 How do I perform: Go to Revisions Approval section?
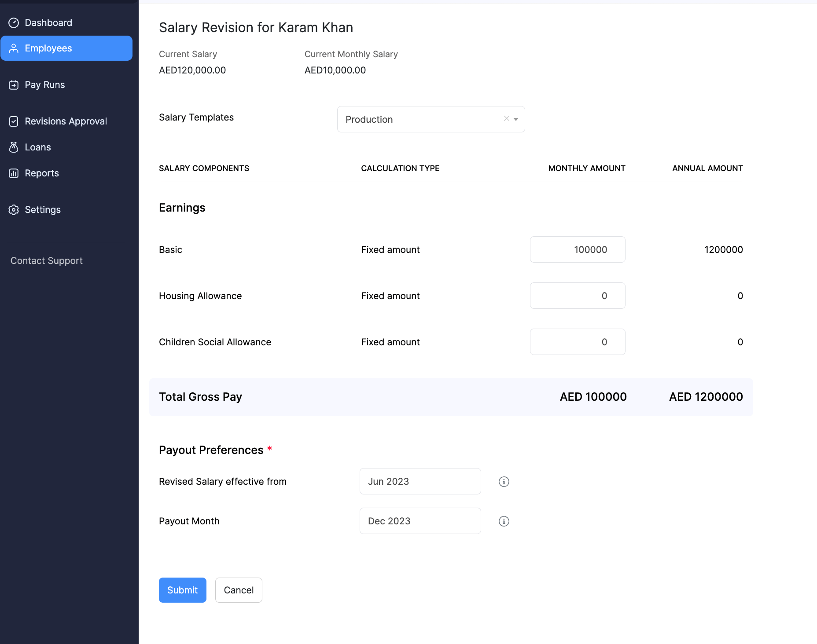click(x=66, y=121)
